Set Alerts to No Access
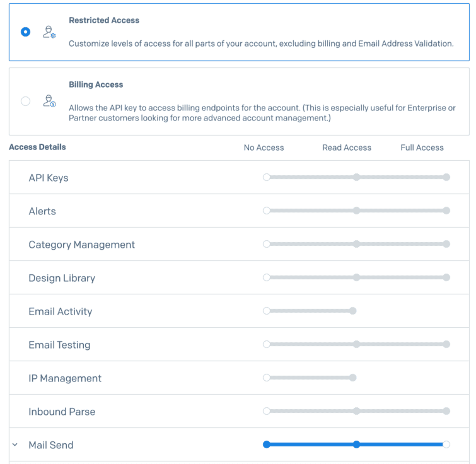 tap(267, 211)
